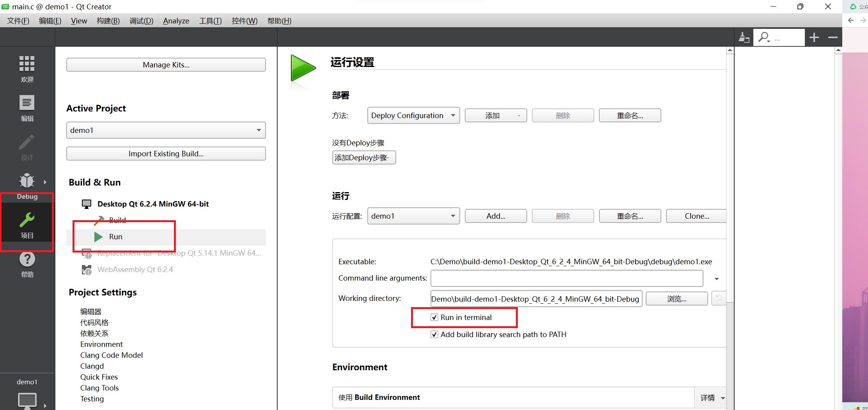Select Clangd in Project Settings
Viewport: 868px width, 410px height.
(92, 366)
